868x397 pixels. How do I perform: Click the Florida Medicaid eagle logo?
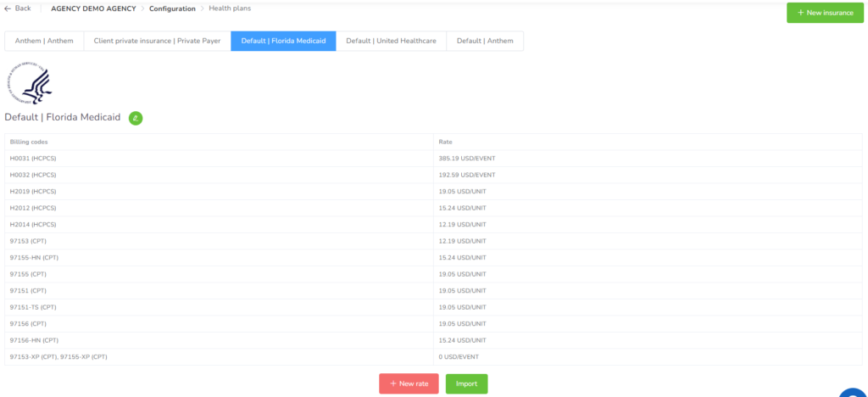31,82
